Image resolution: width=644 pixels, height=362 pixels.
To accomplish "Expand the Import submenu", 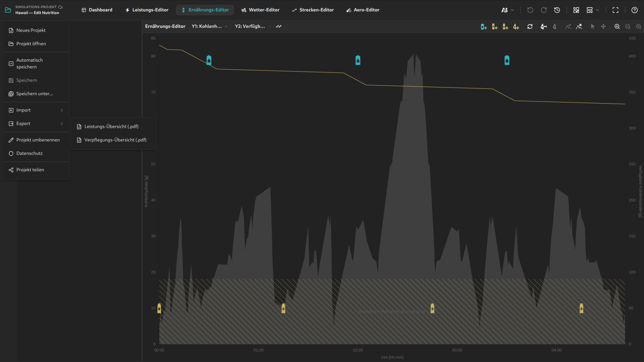I will [x=36, y=110].
